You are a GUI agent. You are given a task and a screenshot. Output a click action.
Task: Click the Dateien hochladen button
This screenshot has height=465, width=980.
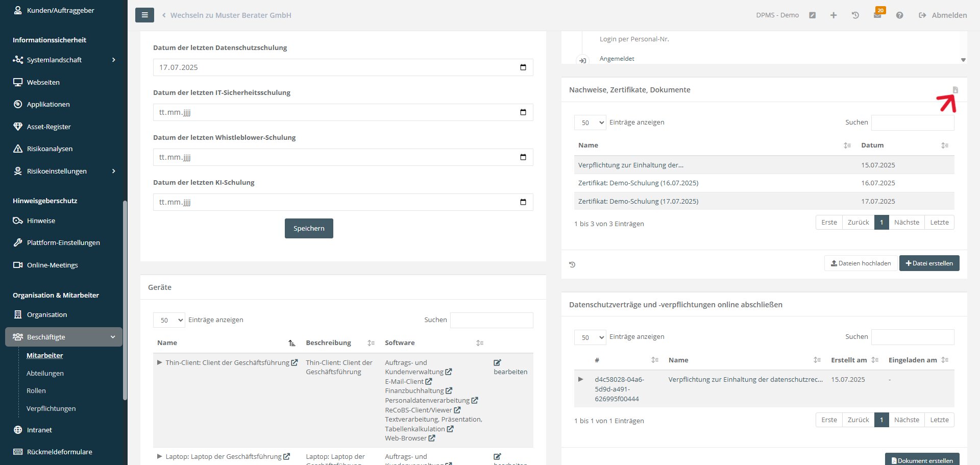click(x=861, y=263)
